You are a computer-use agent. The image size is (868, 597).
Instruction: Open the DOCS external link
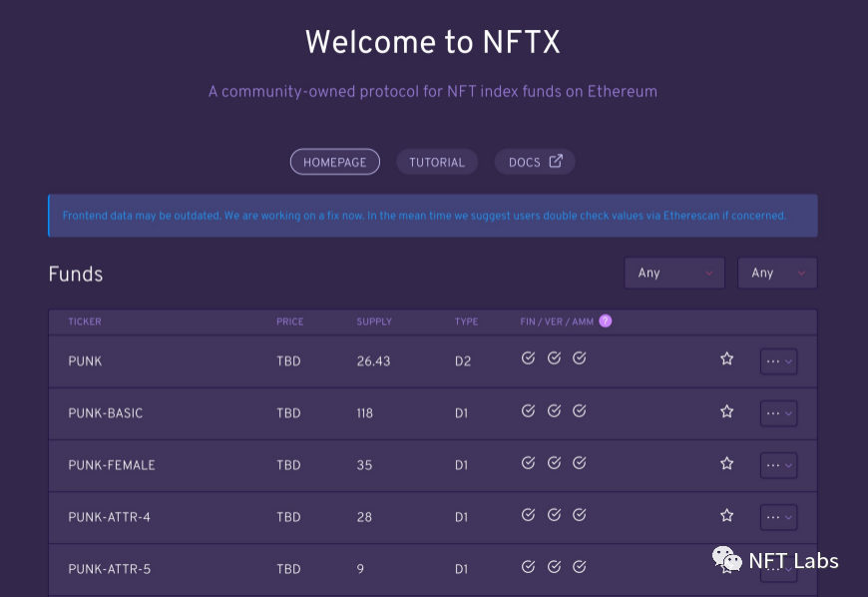535,162
